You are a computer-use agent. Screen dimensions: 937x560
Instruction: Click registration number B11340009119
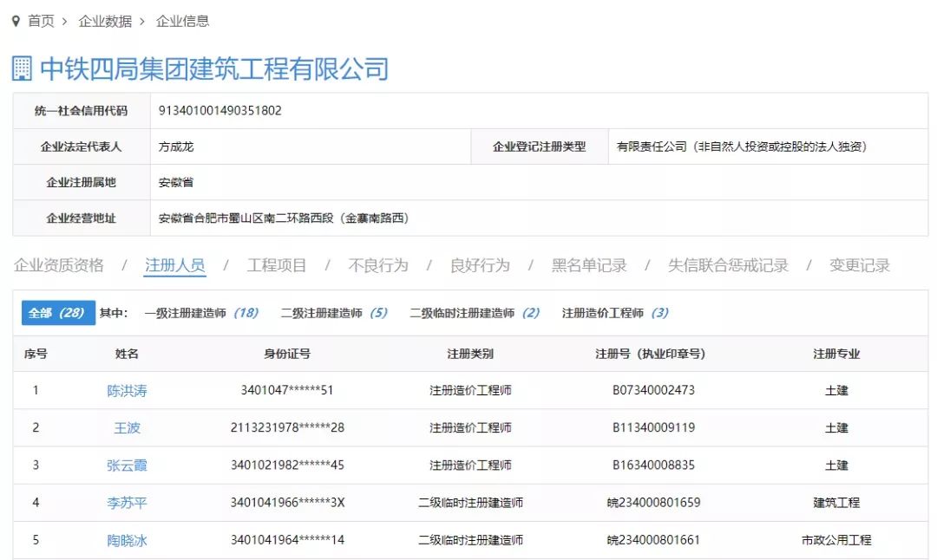click(x=654, y=427)
